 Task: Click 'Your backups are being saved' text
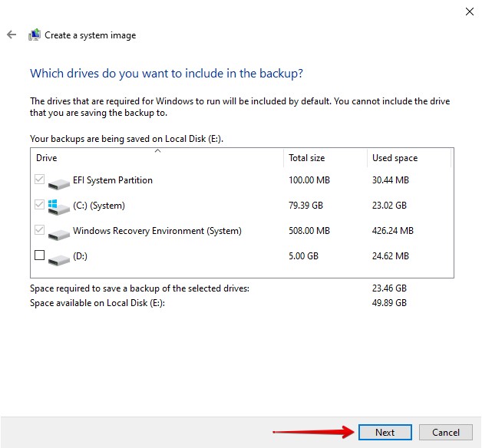coord(127,139)
